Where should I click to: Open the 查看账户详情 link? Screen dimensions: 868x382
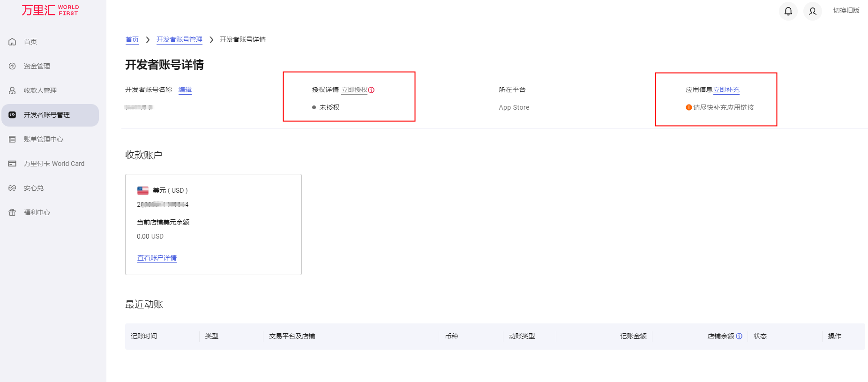pyautogui.click(x=157, y=258)
